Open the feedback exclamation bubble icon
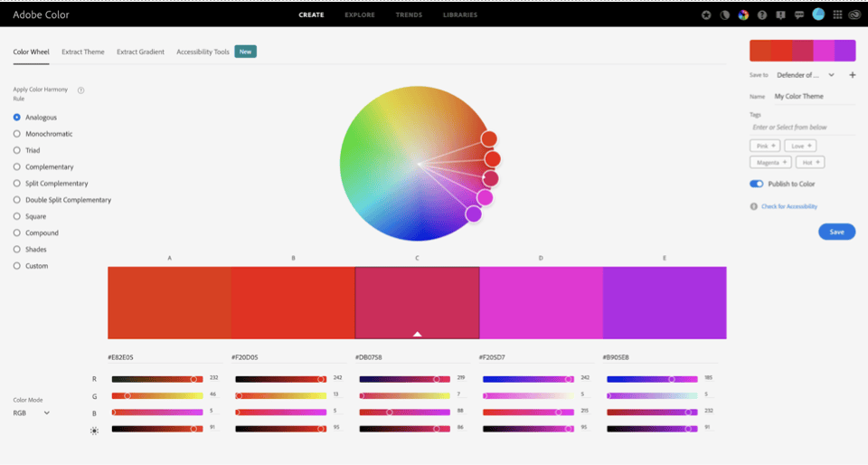 [780, 15]
